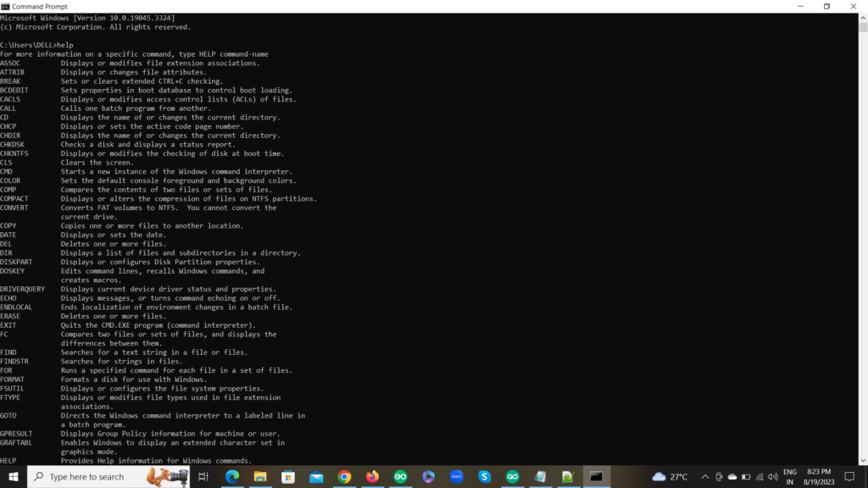Screen dimensions: 868x488
Task: Open Task View from the taskbar
Action: 203,476
